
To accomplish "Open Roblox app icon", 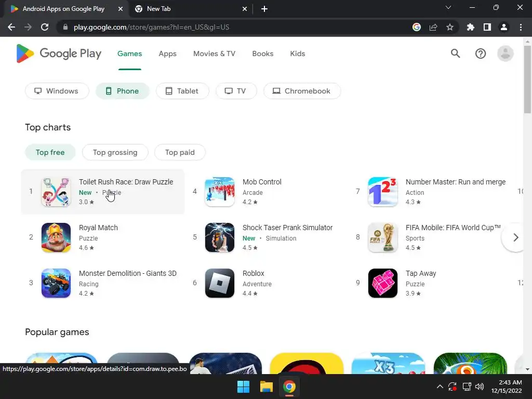I will coord(220,283).
